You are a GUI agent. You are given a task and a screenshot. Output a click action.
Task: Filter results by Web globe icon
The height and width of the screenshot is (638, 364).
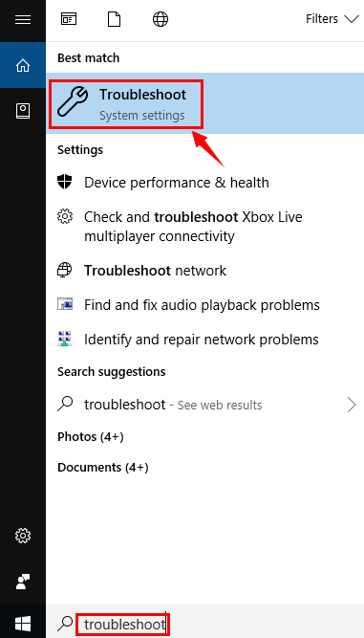161,19
